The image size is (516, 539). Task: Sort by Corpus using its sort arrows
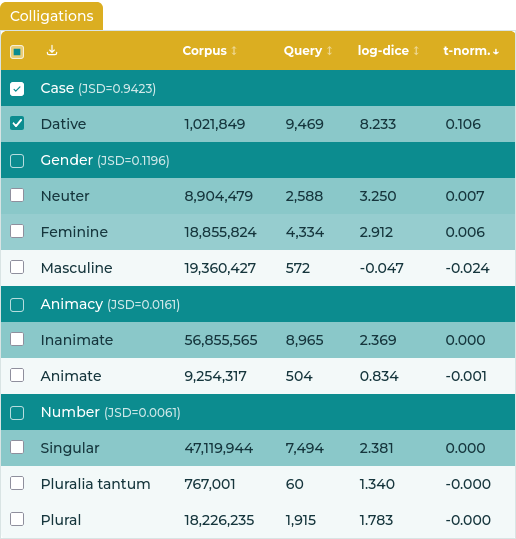pos(234,51)
